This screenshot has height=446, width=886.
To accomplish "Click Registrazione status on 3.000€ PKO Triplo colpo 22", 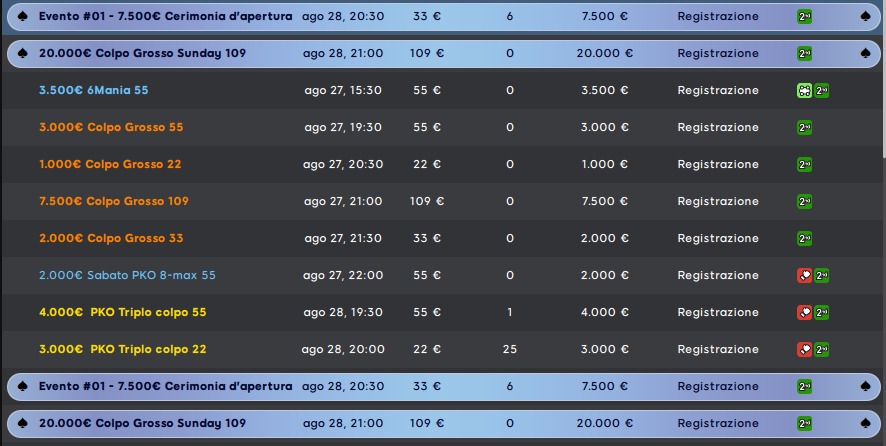I will 718,349.
